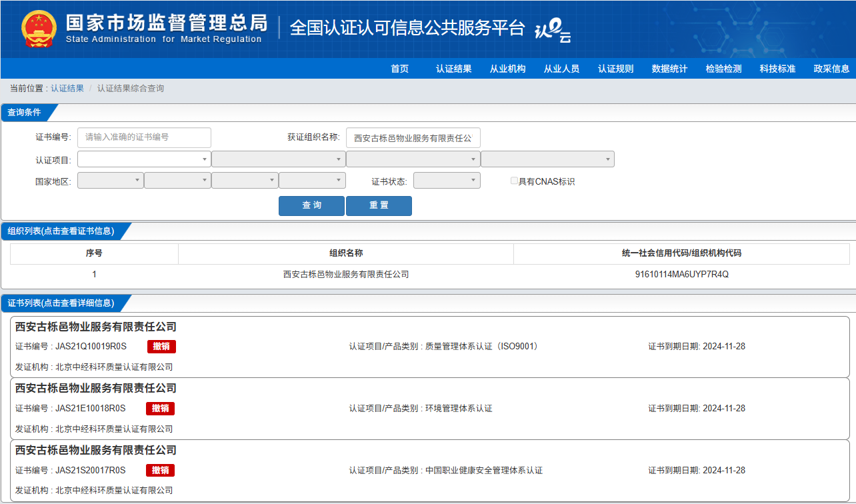Click the national emblem logo
Viewport: 856px width, 504px height.
click(x=39, y=29)
